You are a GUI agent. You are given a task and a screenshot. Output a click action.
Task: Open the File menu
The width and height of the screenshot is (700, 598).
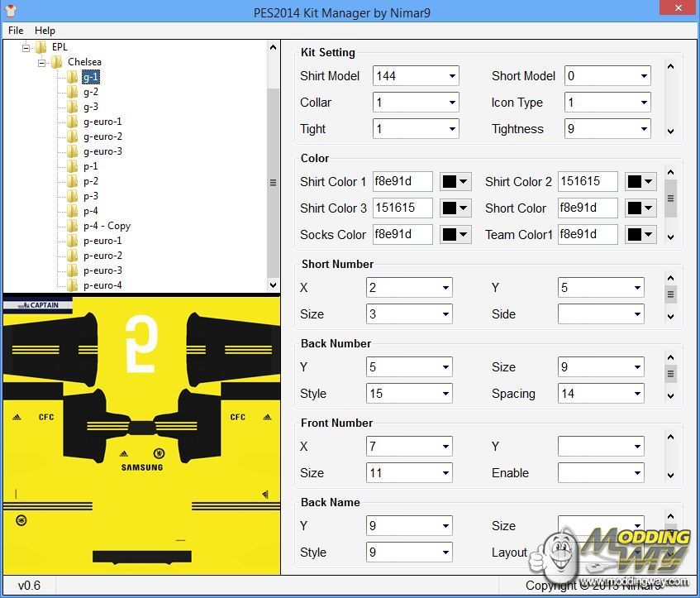(16, 31)
